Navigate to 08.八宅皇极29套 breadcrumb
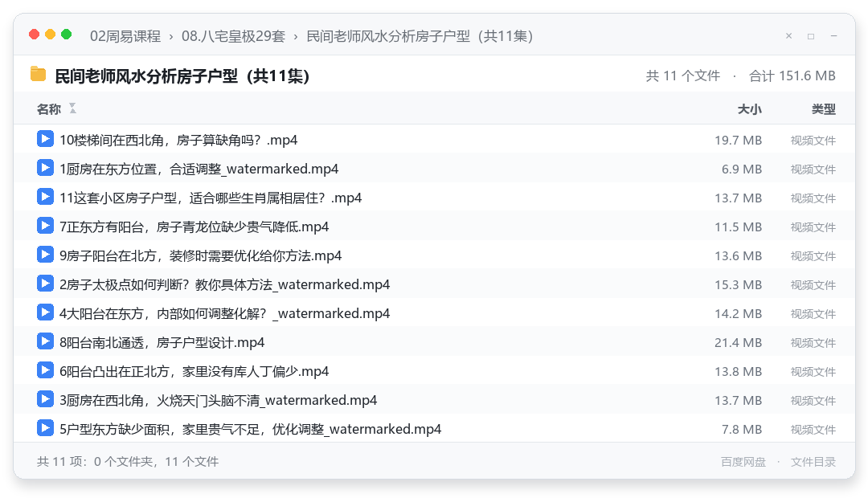 (x=233, y=36)
